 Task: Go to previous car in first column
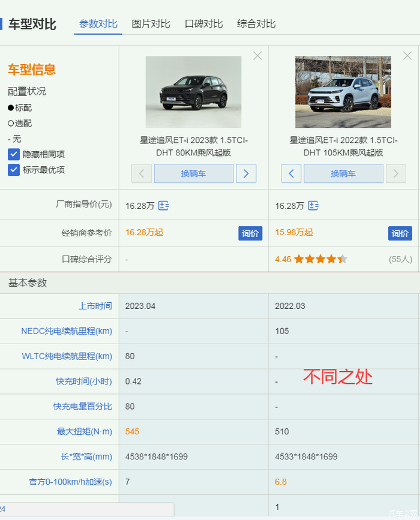coord(142,174)
